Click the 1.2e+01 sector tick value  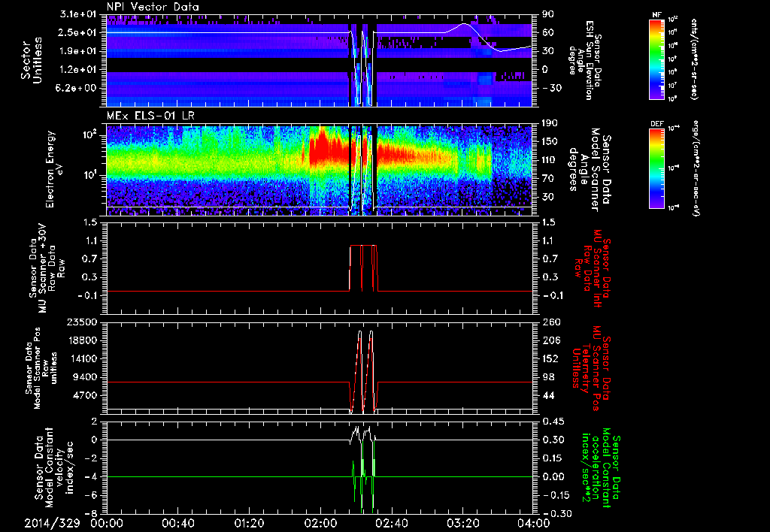pyautogui.click(x=80, y=70)
